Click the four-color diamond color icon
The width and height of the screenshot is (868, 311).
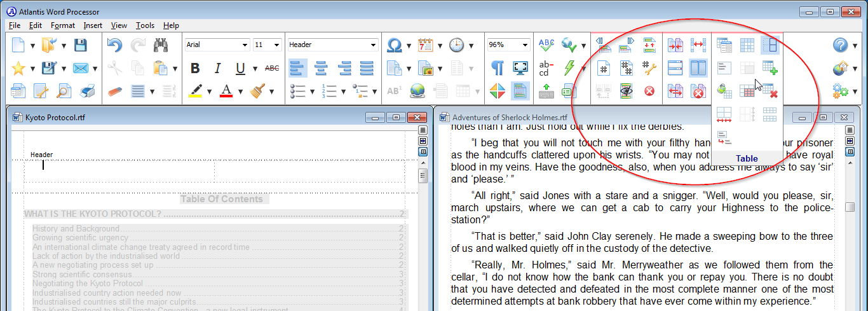pyautogui.click(x=498, y=91)
